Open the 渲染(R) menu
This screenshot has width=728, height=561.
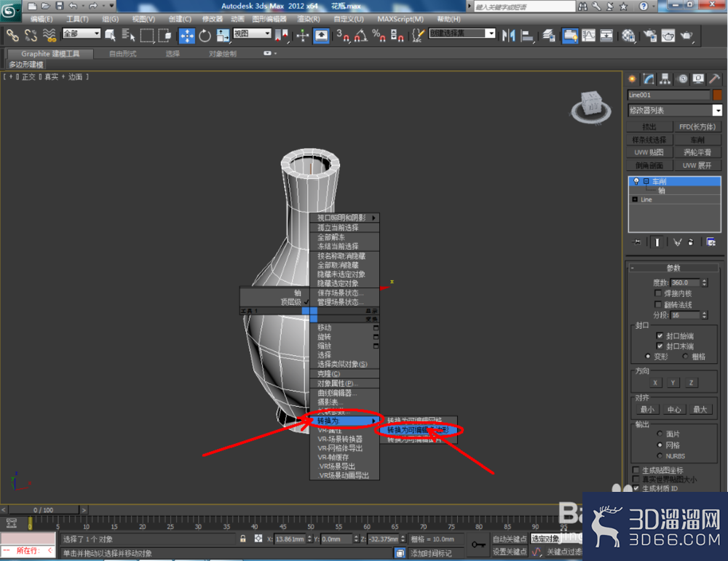(309, 19)
